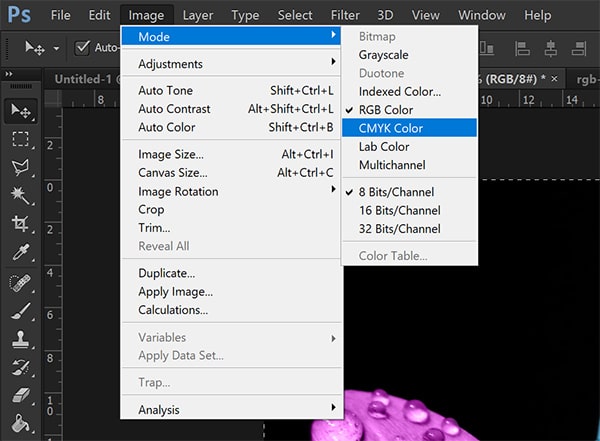
Task: Expand the Mode submenu arrow
Action: pyautogui.click(x=333, y=34)
